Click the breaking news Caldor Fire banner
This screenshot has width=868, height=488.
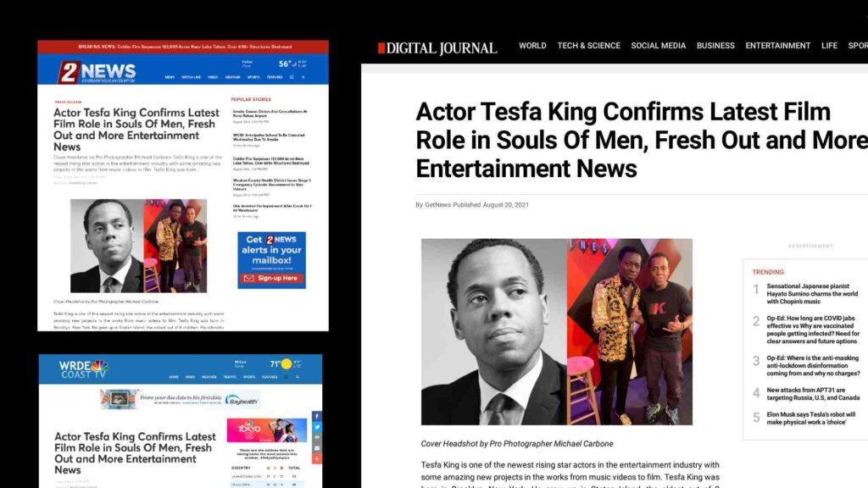pyautogui.click(x=183, y=47)
